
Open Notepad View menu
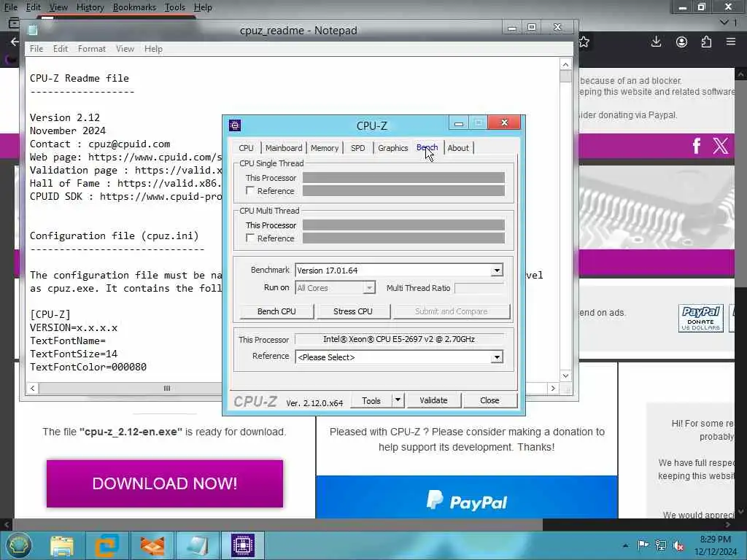click(x=125, y=49)
